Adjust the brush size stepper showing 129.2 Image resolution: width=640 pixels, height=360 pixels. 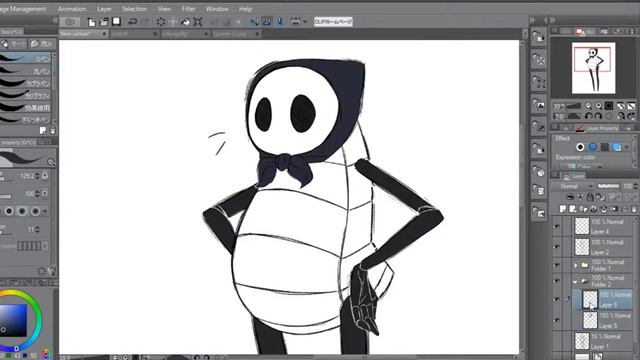[37, 176]
